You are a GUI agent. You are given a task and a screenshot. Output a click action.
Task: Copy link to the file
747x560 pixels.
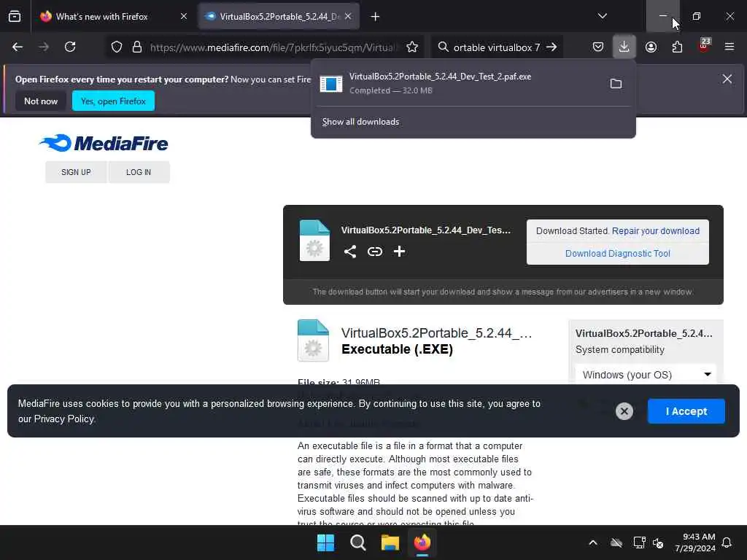click(375, 252)
